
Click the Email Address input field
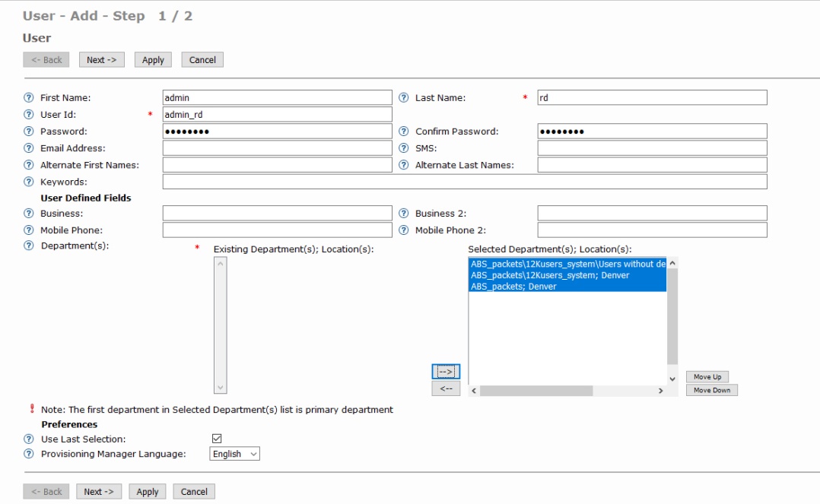(x=277, y=148)
